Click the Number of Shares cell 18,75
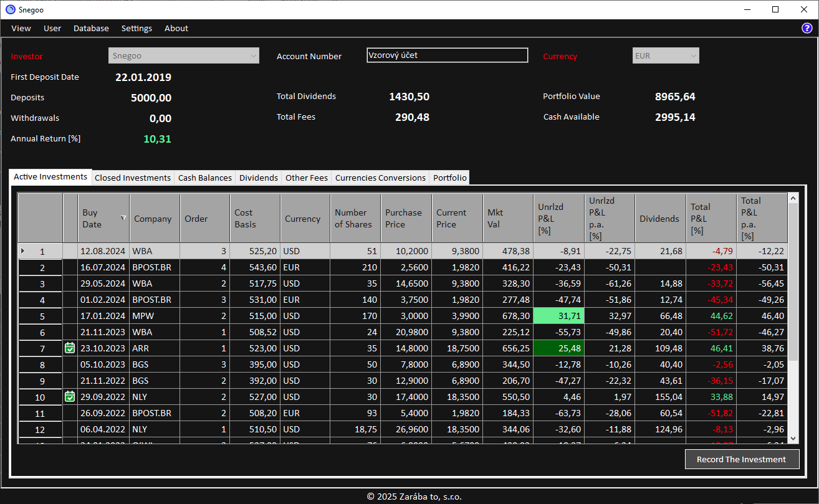Screen dimensions: 819x504 click(355, 429)
